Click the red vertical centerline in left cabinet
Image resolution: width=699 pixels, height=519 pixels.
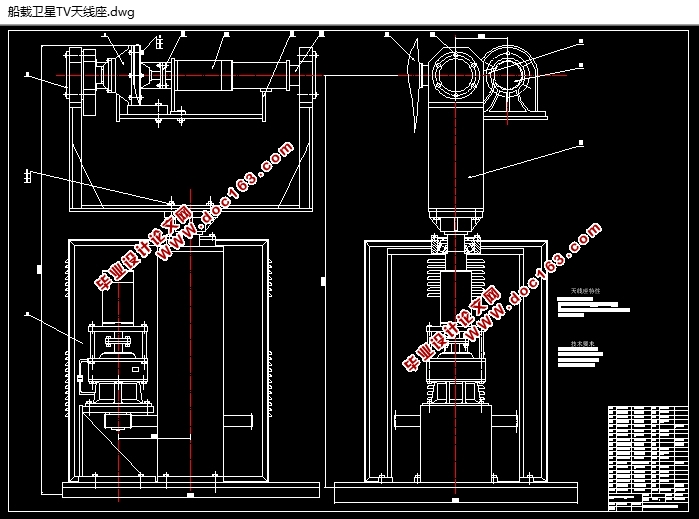(x=191, y=339)
